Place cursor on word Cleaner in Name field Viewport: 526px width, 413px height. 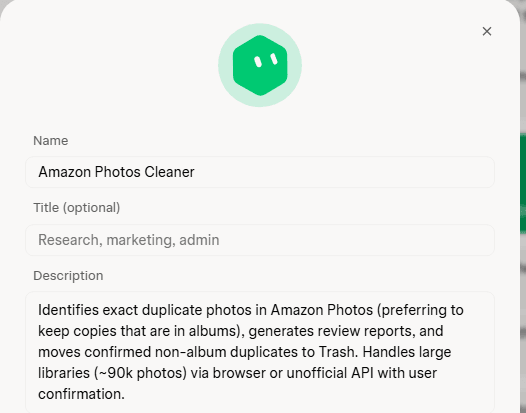(169, 172)
